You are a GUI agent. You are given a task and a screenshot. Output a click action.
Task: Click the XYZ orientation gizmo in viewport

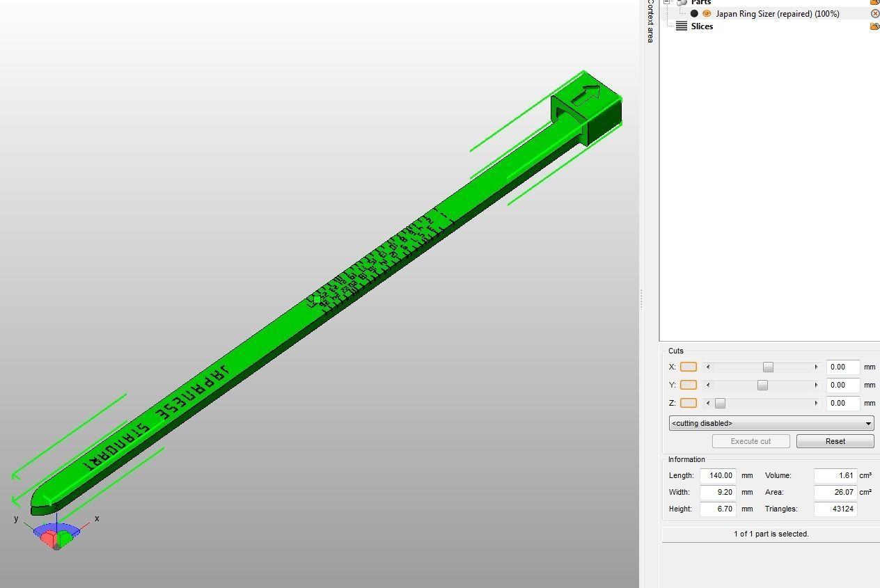[x=56, y=534]
